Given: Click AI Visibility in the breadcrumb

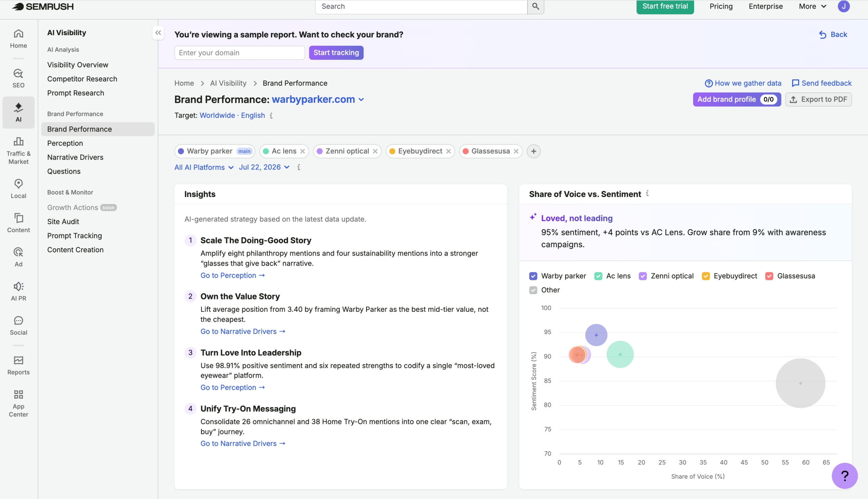Looking at the screenshot, I should point(228,83).
